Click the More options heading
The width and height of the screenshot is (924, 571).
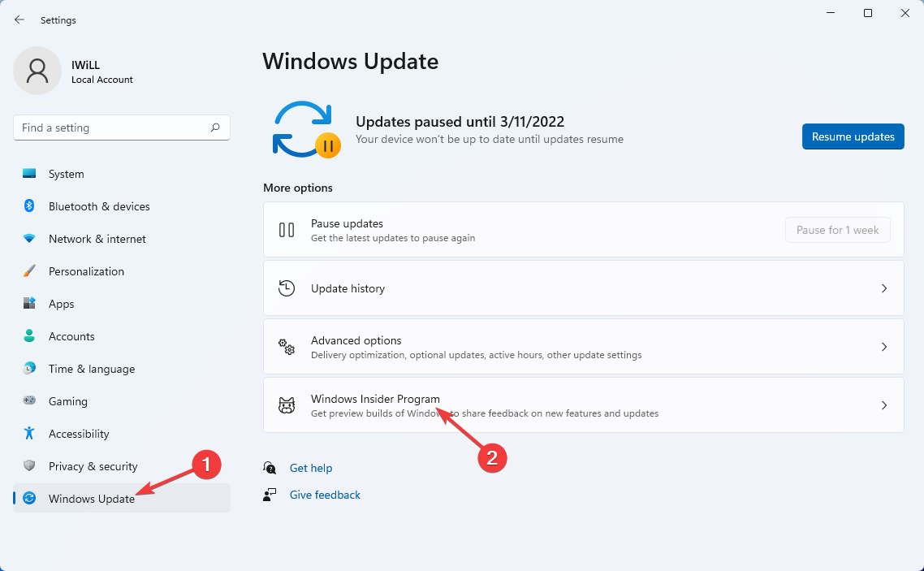pyautogui.click(x=298, y=188)
